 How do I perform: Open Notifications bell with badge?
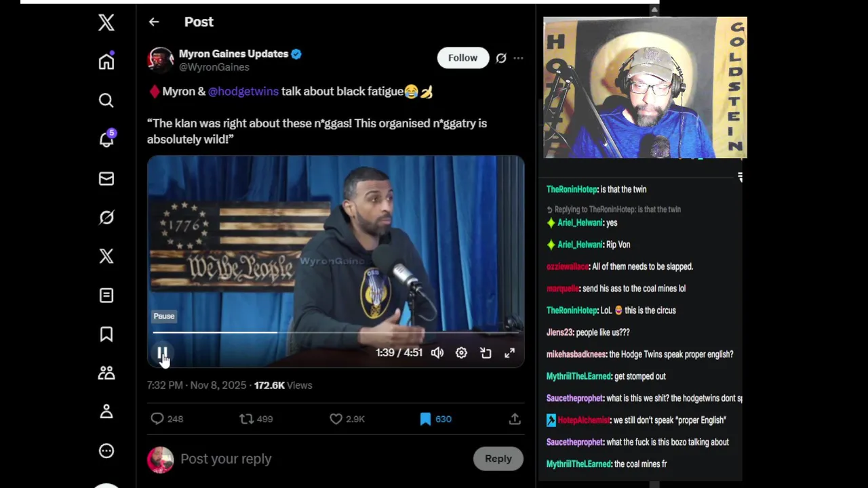pos(106,139)
